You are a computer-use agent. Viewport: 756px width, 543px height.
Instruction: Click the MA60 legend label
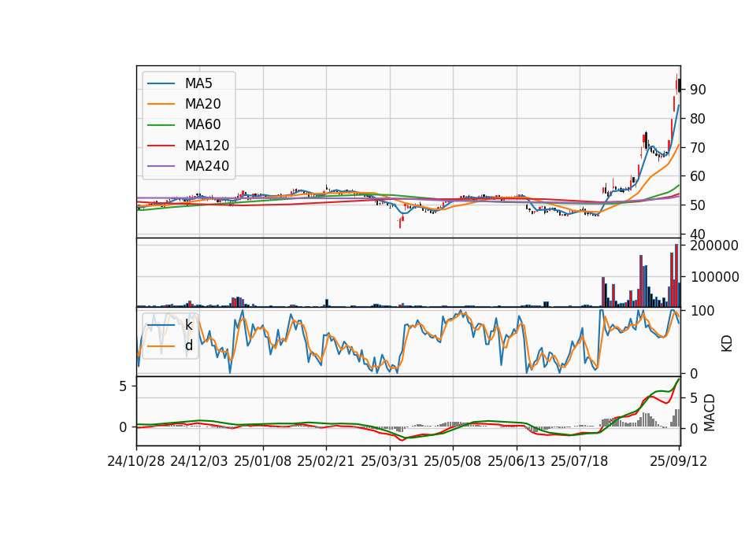click(x=202, y=125)
